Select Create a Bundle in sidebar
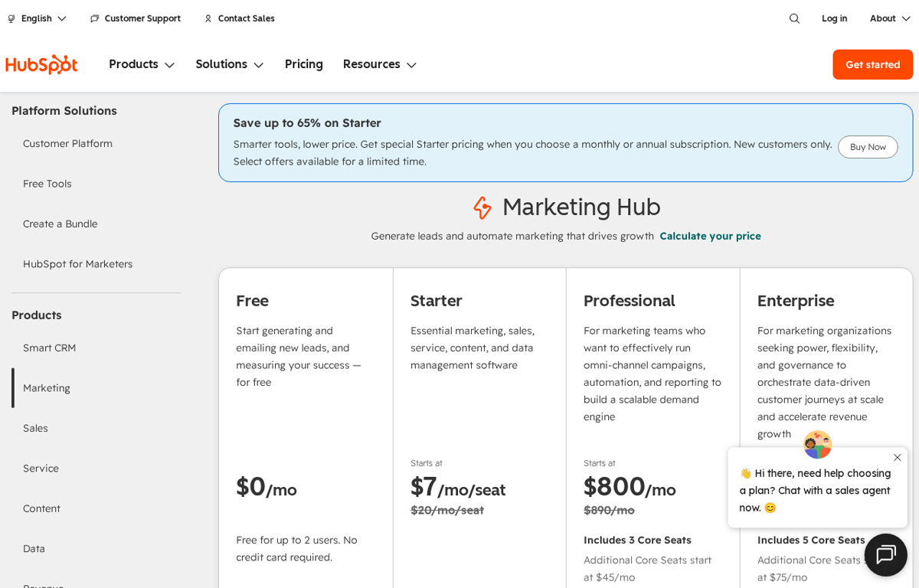919x588 pixels. point(61,224)
